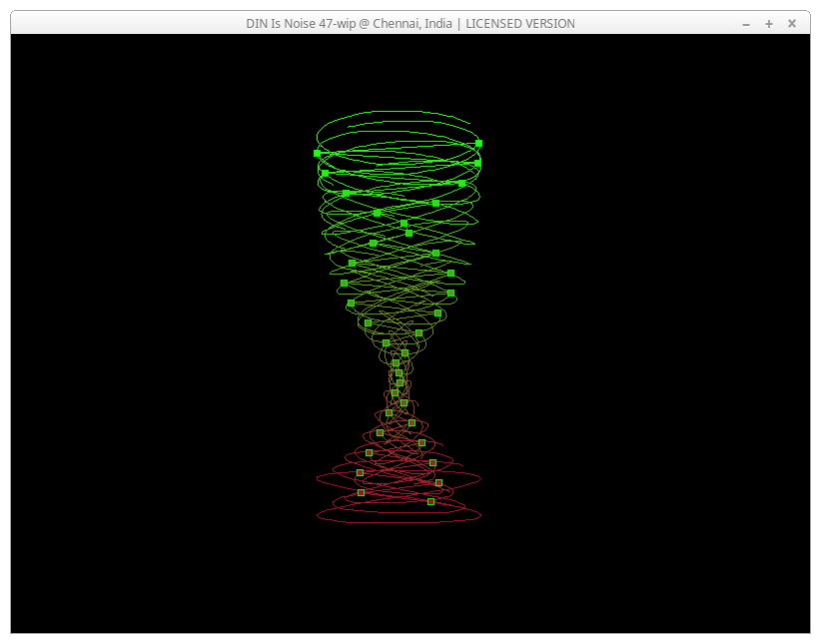Click the rightmost drone in the red spiral base
Viewport: 821px width, 644px height.
point(438,482)
